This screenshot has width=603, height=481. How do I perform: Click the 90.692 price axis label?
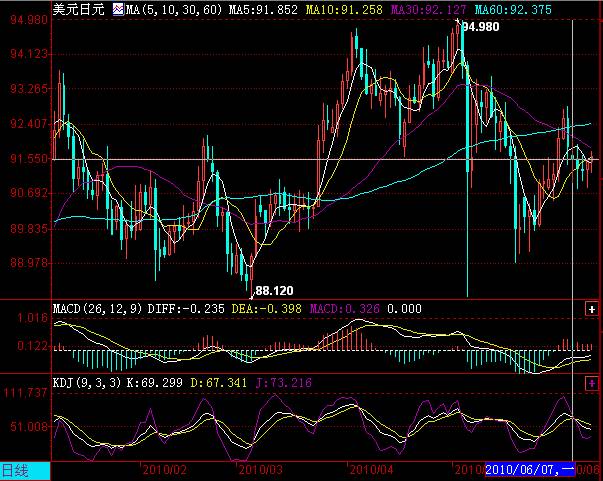(x=29, y=193)
